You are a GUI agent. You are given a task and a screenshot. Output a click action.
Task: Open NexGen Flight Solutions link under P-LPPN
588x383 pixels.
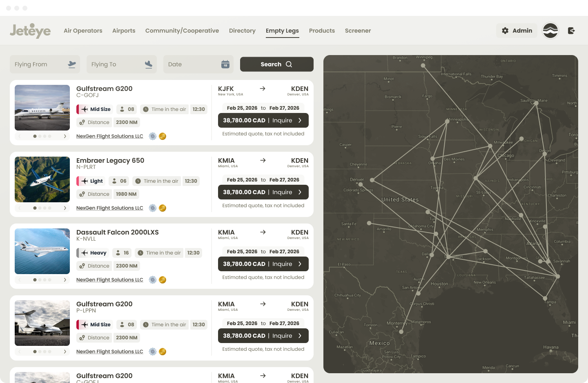tap(110, 352)
